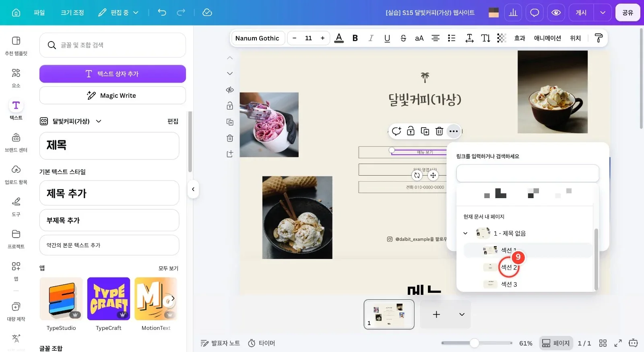Open grid view icon
The width and height of the screenshot is (644, 352).
[603, 343]
